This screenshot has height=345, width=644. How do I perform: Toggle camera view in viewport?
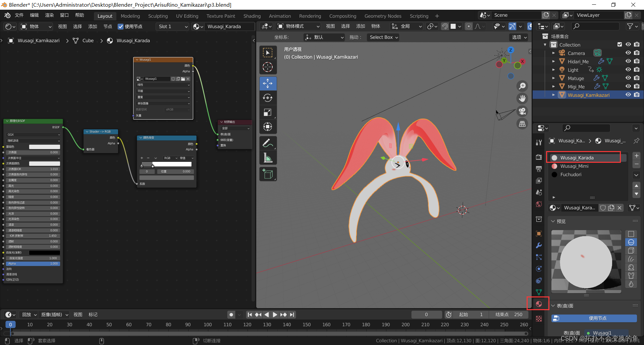pos(522,111)
